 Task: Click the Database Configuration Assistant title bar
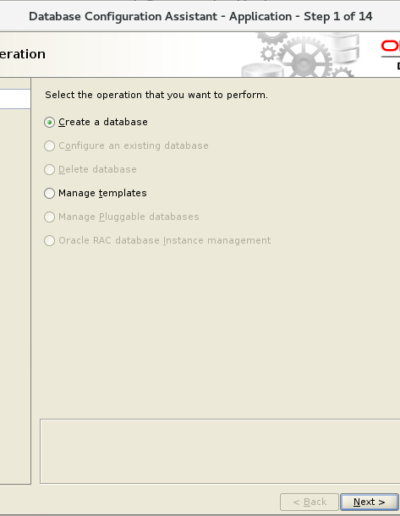200,16
